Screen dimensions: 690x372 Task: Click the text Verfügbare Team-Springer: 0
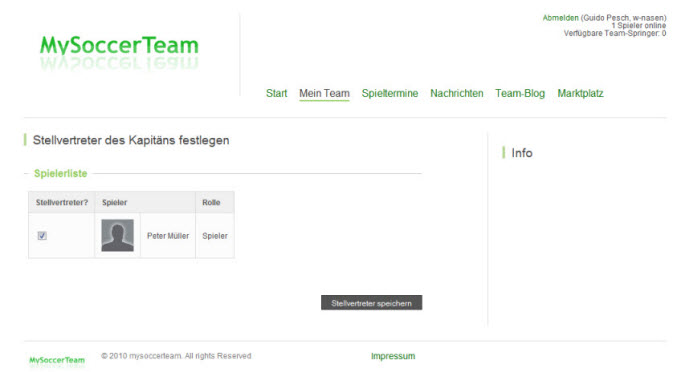coord(615,33)
